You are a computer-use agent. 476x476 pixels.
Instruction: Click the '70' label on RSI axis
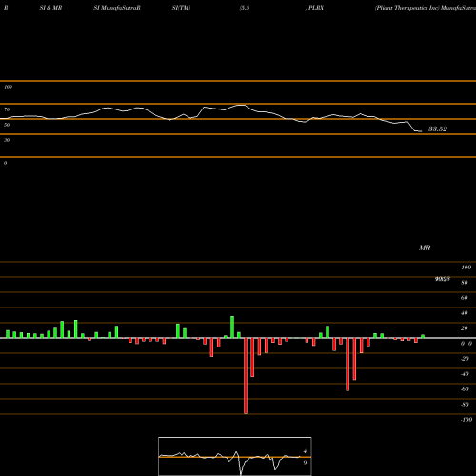point(7,109)
